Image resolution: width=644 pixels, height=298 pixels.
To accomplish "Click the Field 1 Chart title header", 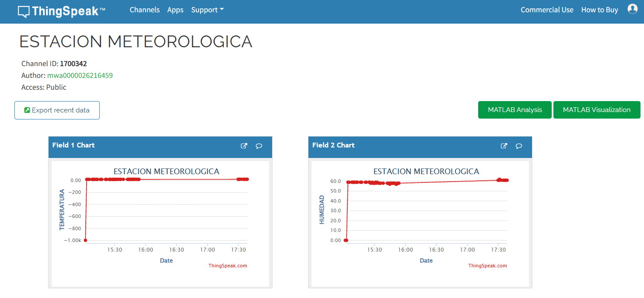I will pyautogui.click(x=73, y=145).
